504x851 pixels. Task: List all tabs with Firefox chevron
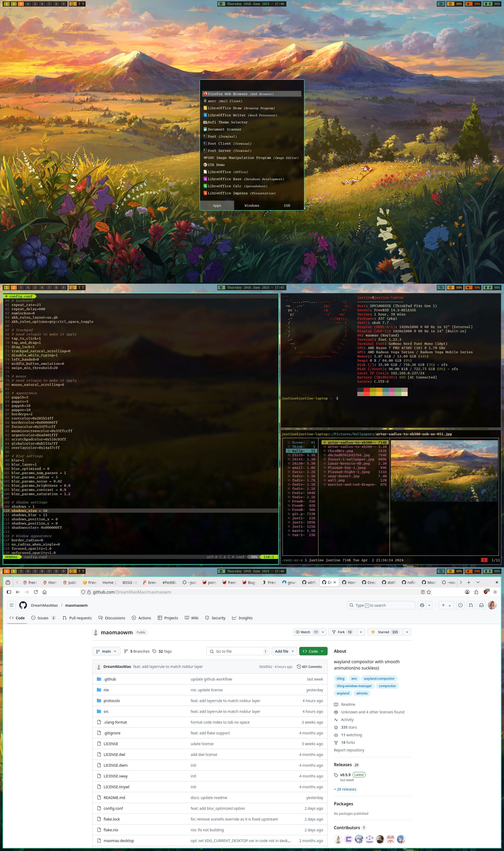click(x=478, y=582)
